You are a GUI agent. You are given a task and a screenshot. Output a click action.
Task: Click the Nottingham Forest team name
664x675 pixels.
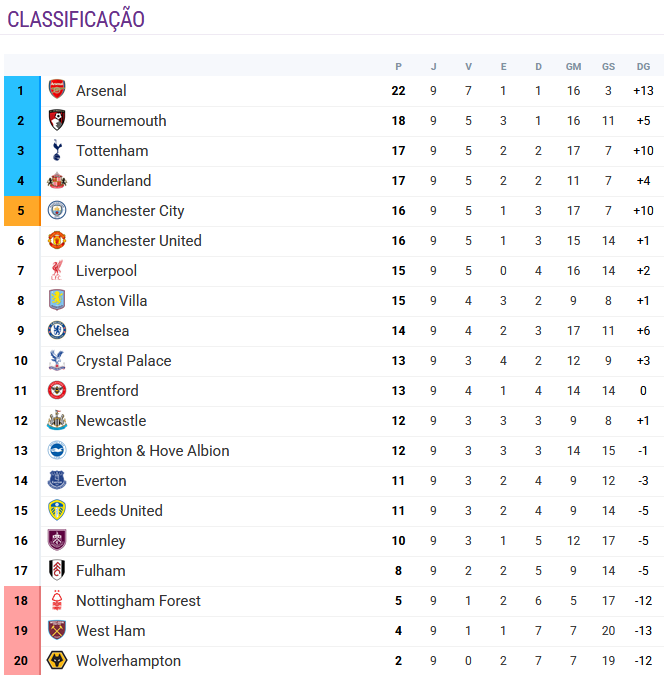tap(138, 601)
